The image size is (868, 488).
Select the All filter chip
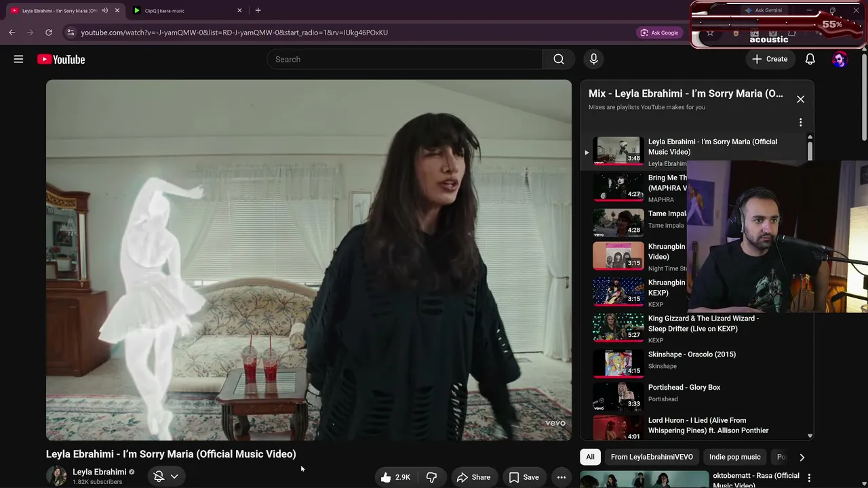coord(590,457)
